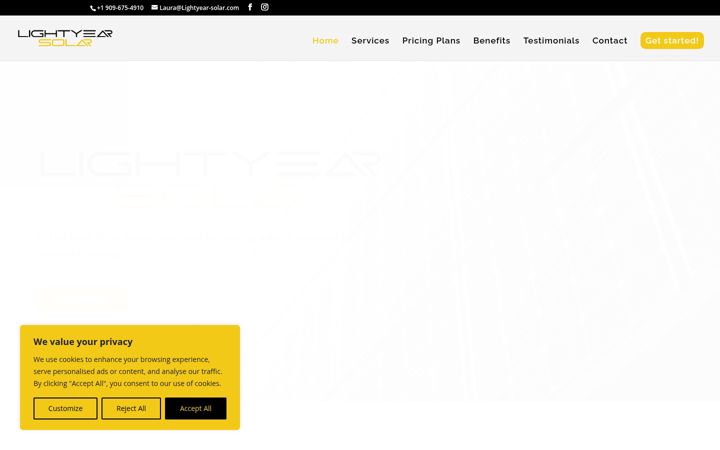
Task: Open the Pricing Plans menu item
Action: coord(431,40)
